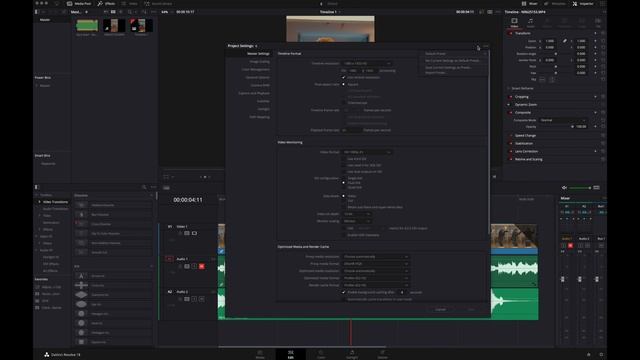
Task: Click the Cancel button in Project Settings
Action: pos(440,309)
